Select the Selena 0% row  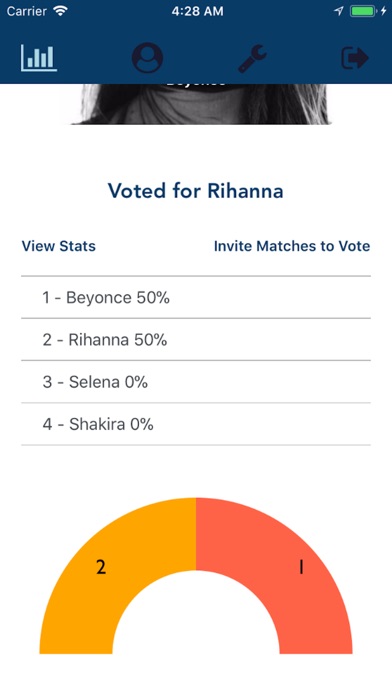[196, 382]
